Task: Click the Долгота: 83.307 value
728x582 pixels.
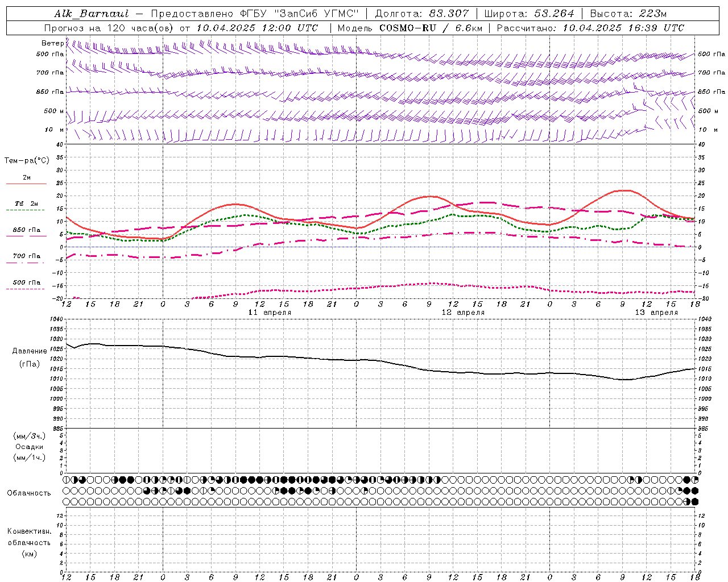Action: tap(422, 14)
